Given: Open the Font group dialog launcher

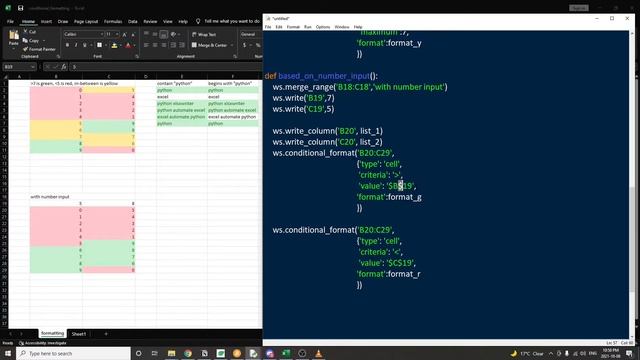Looking at the screenshot, I should click(137, 56).
